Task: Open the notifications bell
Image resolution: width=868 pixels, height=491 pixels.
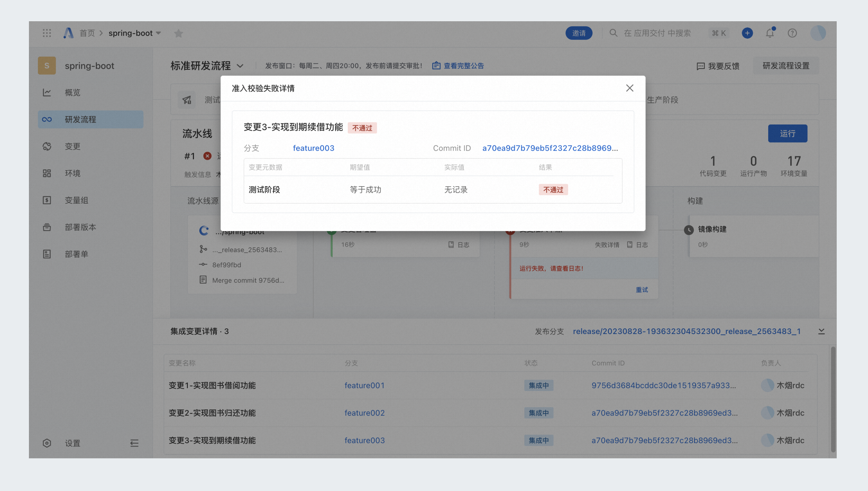Action: click(770, 33)
